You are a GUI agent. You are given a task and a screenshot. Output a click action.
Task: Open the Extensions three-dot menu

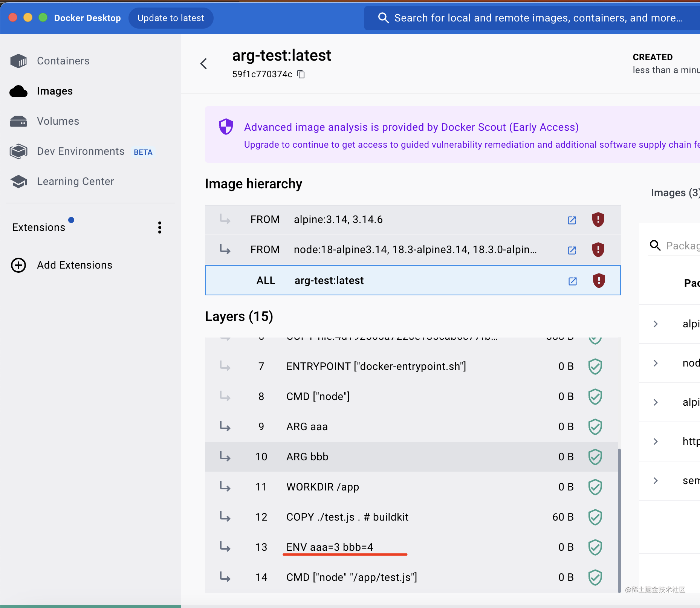160,228
